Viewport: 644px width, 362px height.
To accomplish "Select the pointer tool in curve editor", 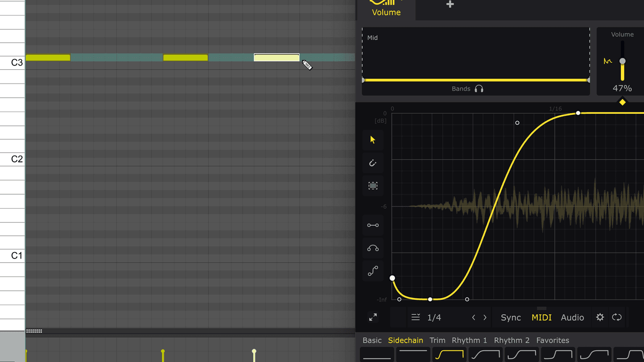I will [373, 140].
